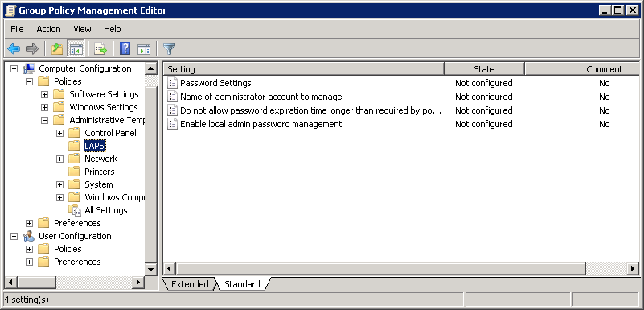
Task: Select Enable local admin password management policy
Action: pyautogui.click(x=260, y=124)
